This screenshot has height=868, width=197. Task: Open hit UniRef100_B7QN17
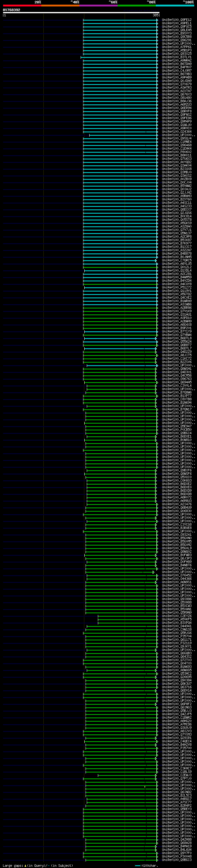tap(176, 410)
